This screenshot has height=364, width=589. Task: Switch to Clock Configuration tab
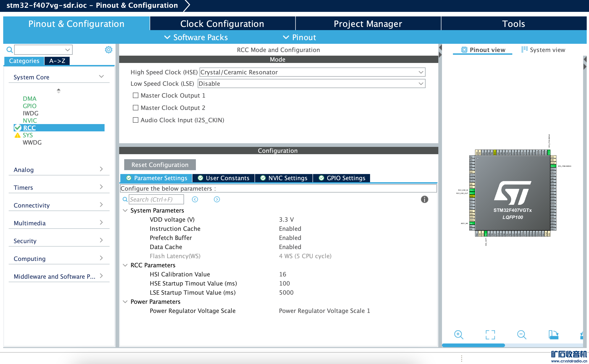222,23
